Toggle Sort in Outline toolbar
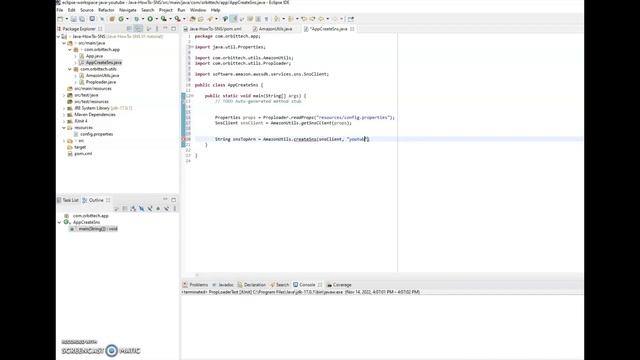 click(x=133, y=209)
